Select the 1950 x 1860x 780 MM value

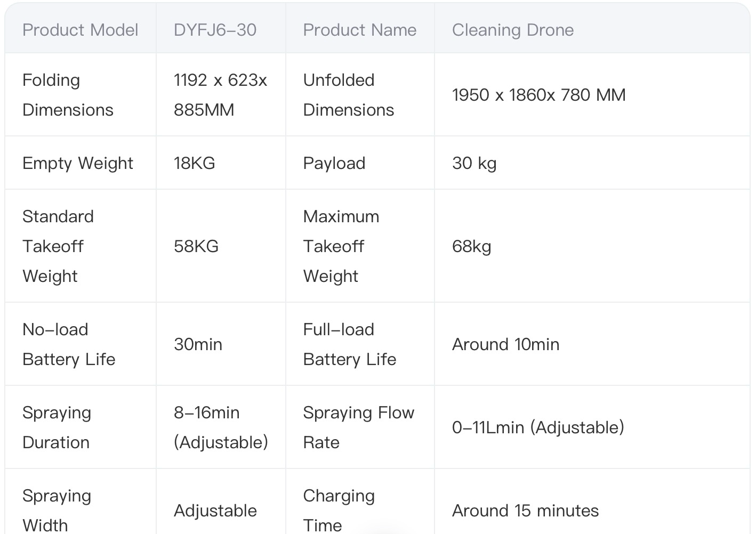[x=538, y=95]
